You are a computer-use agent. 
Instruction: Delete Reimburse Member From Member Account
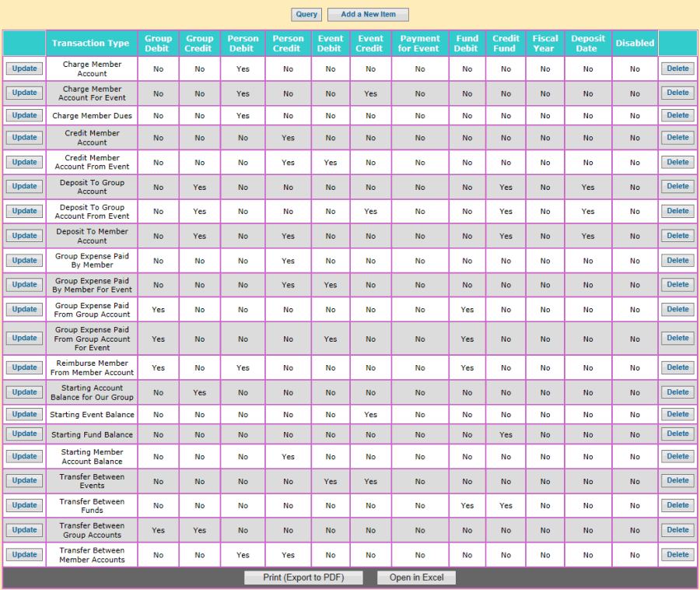[677, 367]
